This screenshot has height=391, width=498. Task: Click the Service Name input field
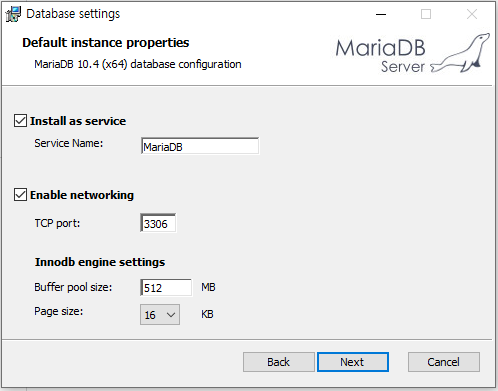tap(200, 146)
